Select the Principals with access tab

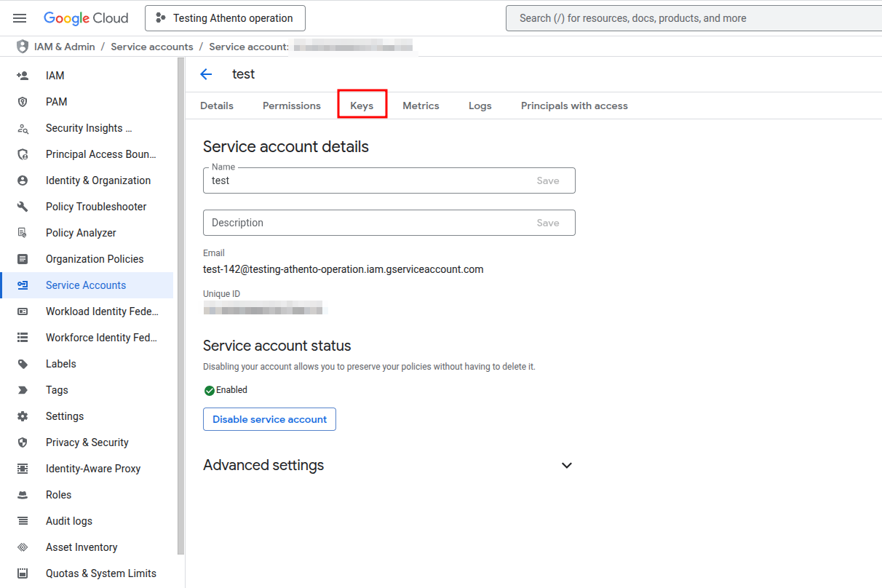tap(574, 106)
